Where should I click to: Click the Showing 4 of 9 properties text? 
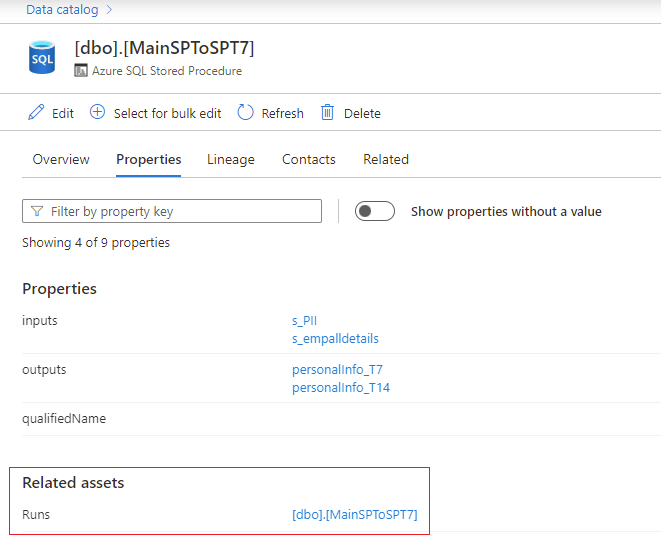96,243
